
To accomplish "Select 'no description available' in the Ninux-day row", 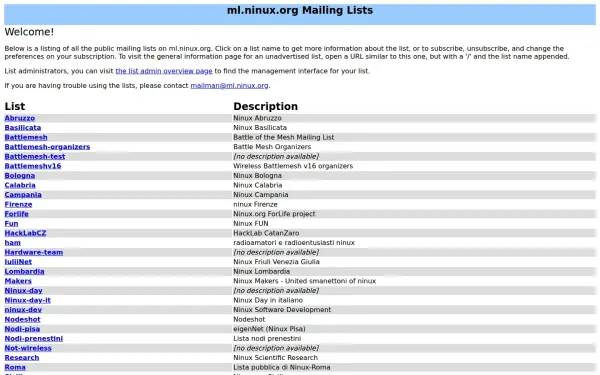I will (276, 290).
